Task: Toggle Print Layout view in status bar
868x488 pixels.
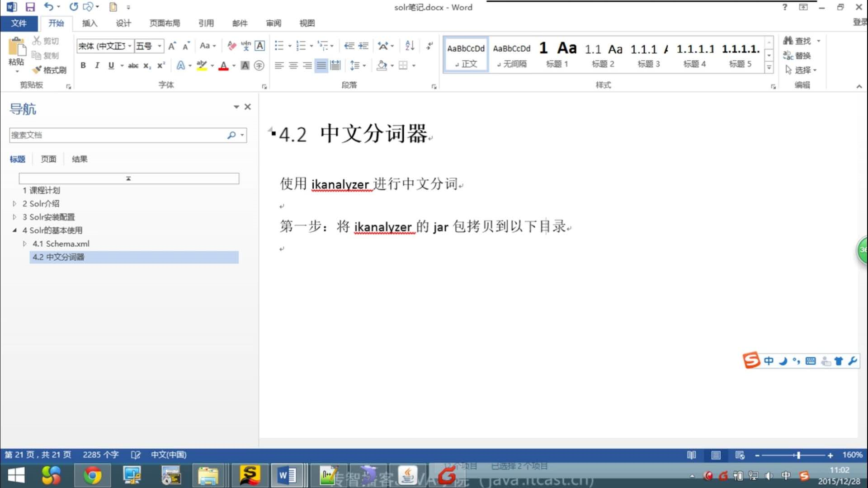Action: point(716,455)
